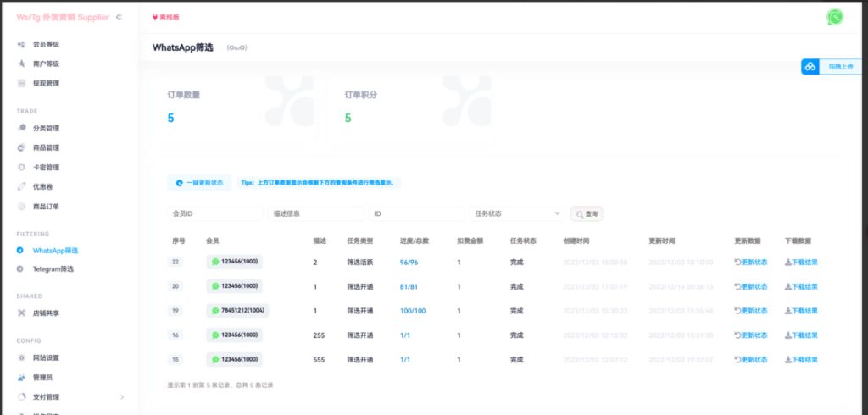Click the 优惠卷 sidebar icon
The height and width of the screenshot is (415, 868).
21,187
